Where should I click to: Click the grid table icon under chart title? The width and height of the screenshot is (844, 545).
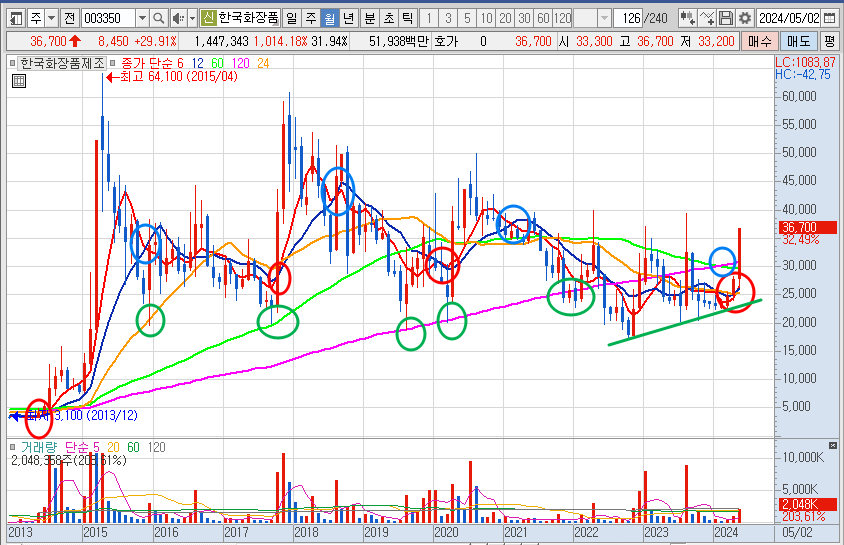[19, 81]
